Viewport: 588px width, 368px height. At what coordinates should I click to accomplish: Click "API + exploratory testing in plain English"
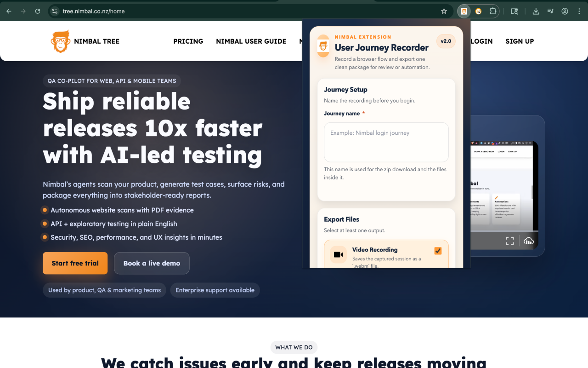tap(114, 224)
